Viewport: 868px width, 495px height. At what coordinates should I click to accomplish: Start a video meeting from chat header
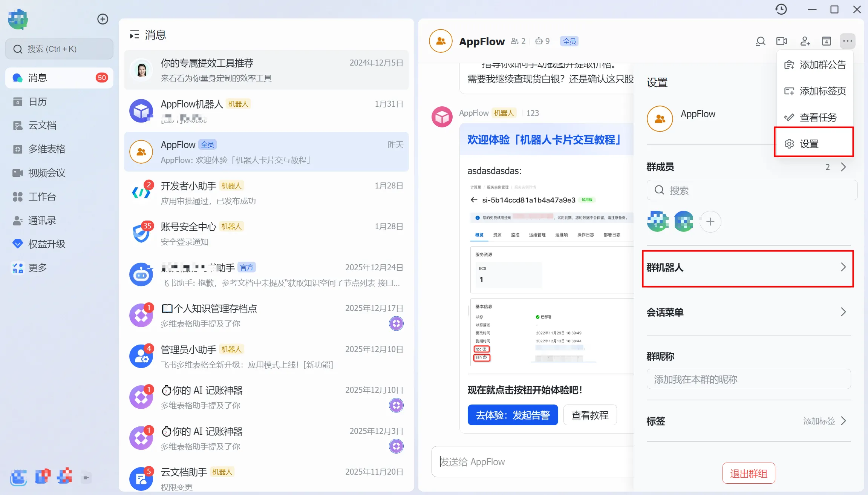coord(782,41)
